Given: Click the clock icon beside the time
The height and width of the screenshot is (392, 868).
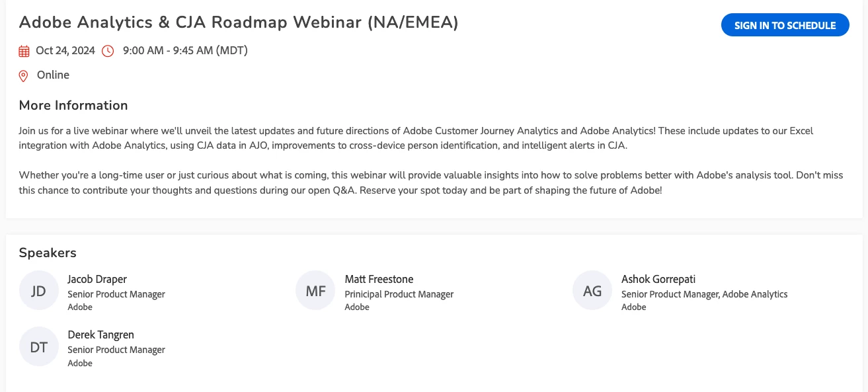Looking at the screenshot, I should click(108, 51).
